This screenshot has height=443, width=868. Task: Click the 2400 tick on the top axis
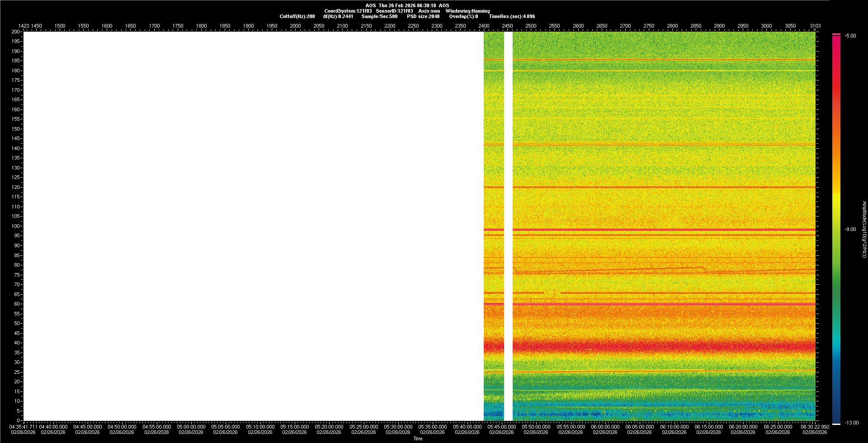[x=484, y=26]
